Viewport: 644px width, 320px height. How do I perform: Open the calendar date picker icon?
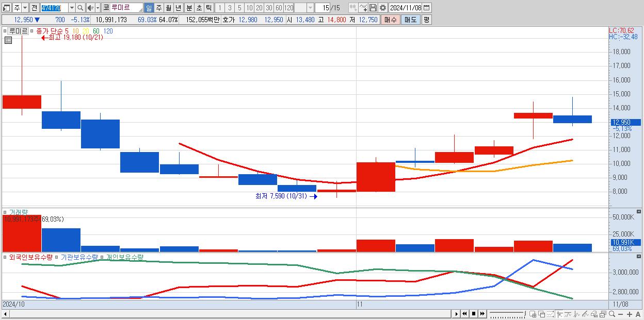click(x=427, y=8)
